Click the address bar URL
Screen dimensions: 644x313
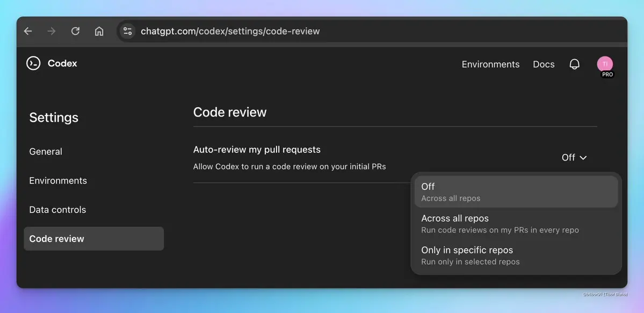230,31
